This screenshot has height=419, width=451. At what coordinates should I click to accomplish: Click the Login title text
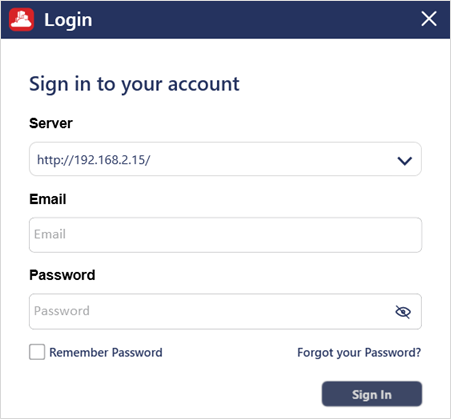pos(68,20)
